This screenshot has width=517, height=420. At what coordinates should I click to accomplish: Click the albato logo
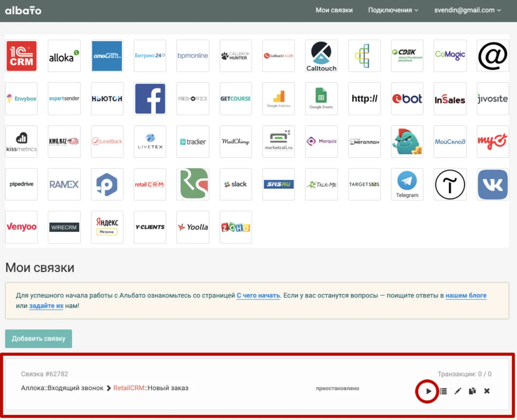(x=23, y=10)
